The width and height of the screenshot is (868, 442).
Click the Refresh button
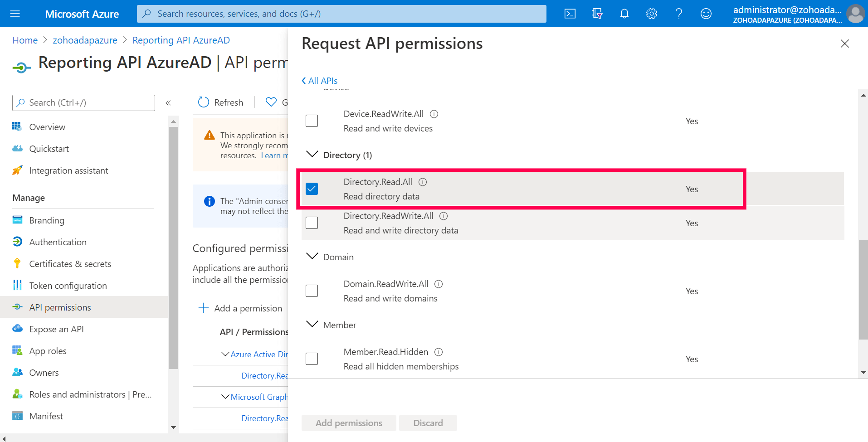221,102
